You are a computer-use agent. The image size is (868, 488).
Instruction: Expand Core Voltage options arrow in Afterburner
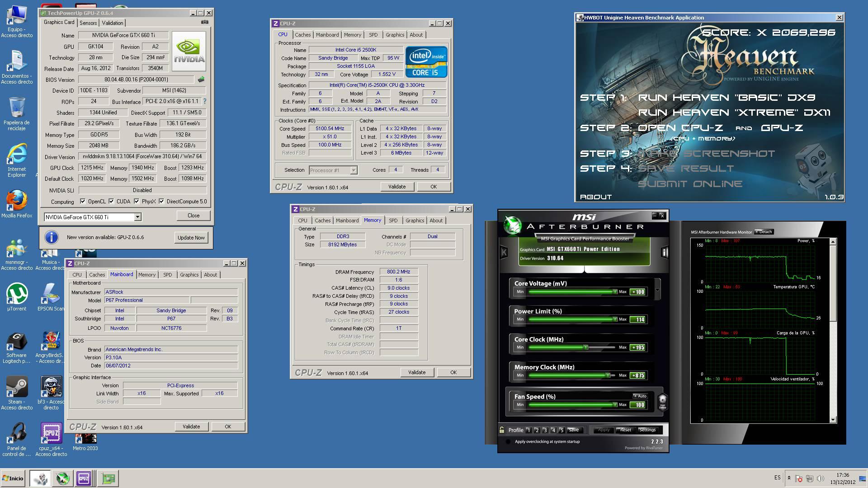(x=657, y=289)
